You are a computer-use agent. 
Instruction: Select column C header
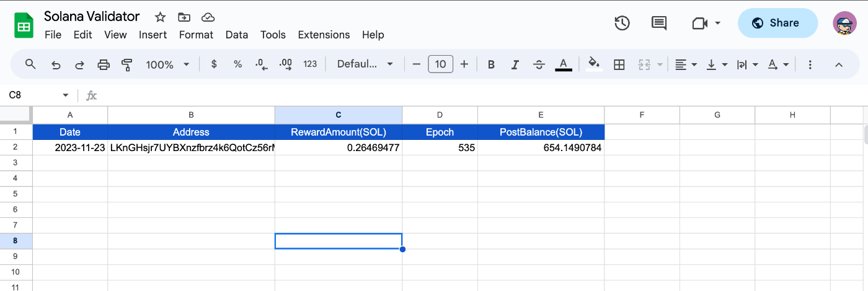click(x=339, y=115)
